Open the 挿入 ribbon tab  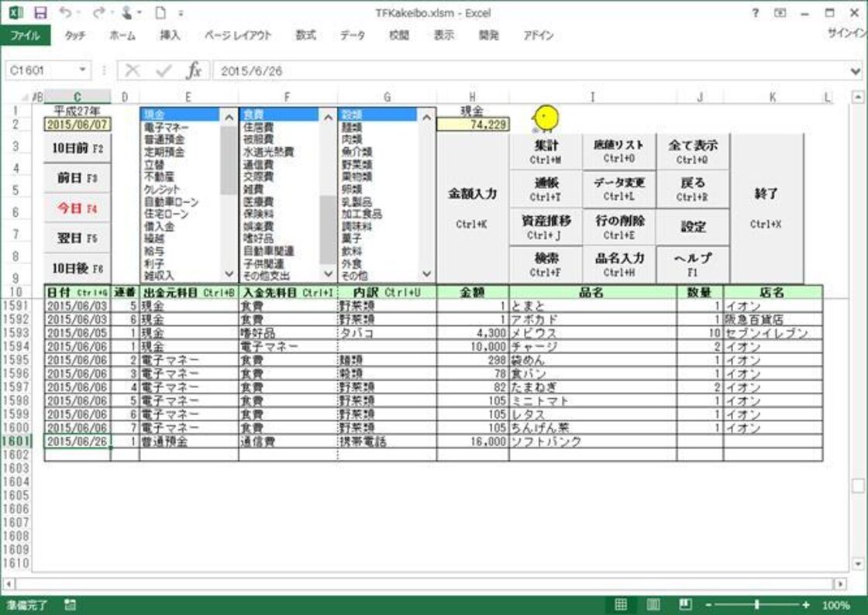click(x=170, y=35)
